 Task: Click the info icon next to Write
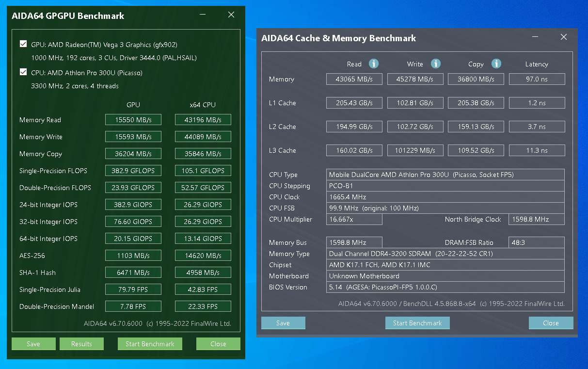click(x=436, y=64)
